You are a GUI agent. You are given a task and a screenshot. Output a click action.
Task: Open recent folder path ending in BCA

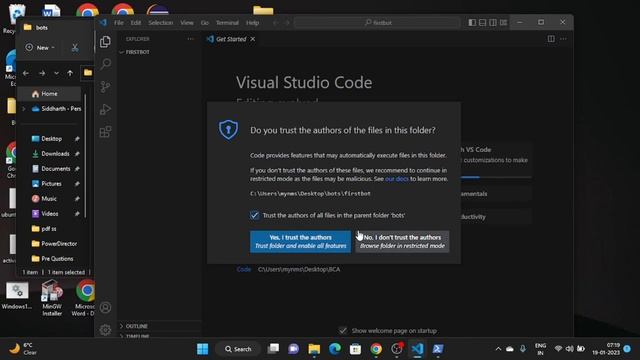pyautogui.click(x=299, y=269)
